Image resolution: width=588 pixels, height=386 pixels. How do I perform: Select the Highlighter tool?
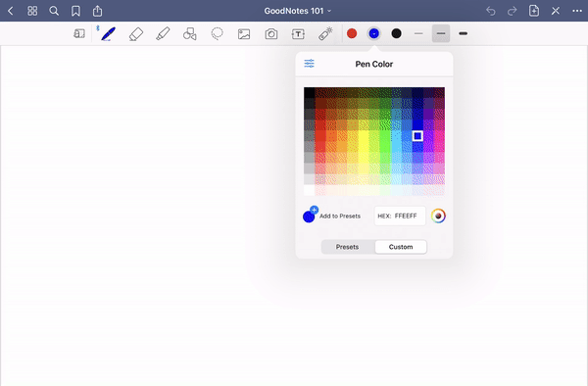163,33
